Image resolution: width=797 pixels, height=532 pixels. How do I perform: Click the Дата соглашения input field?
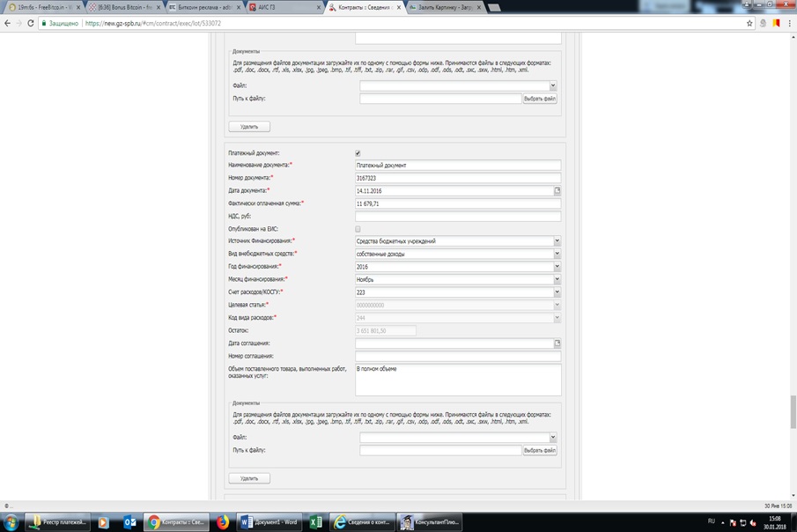click(454, 344)
